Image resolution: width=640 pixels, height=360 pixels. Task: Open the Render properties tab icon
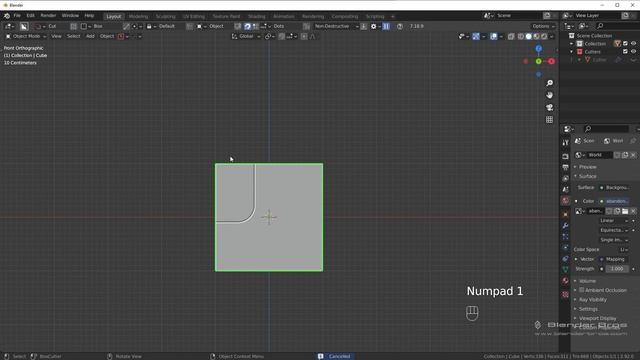pos(565,156)
